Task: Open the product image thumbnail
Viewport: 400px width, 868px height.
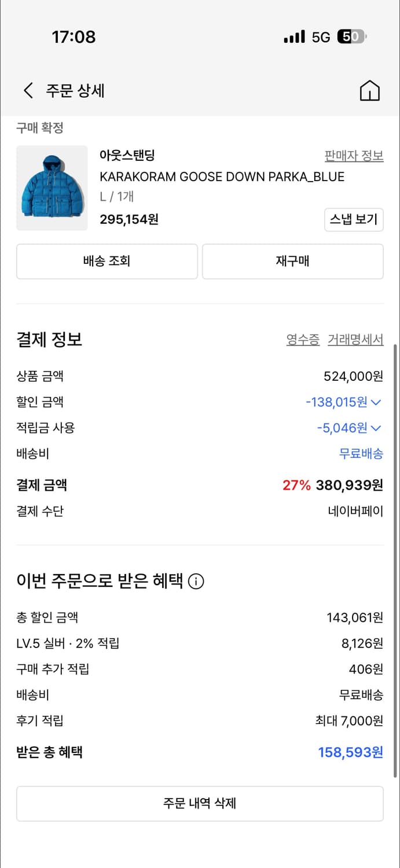Action: (x=52, y=188)
